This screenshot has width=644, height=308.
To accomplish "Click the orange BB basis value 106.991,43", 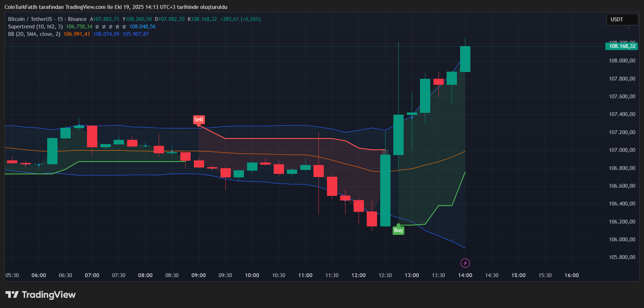I will (x=77, y=34).
